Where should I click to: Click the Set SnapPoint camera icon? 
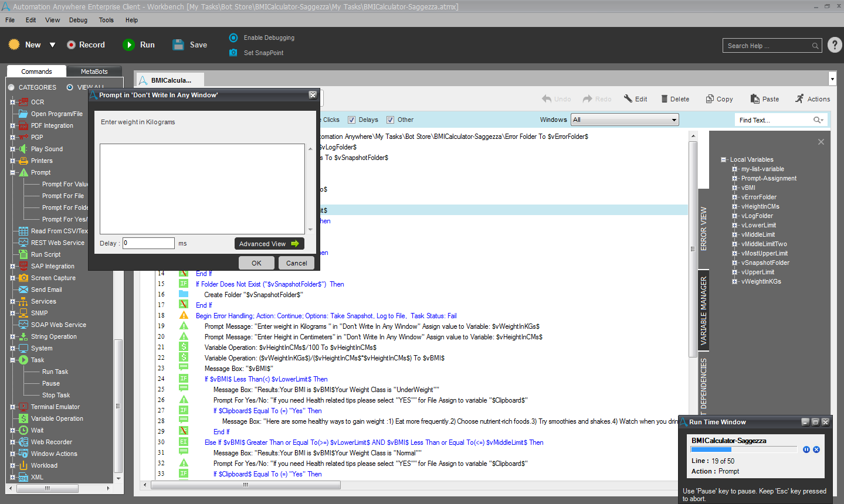233,53
